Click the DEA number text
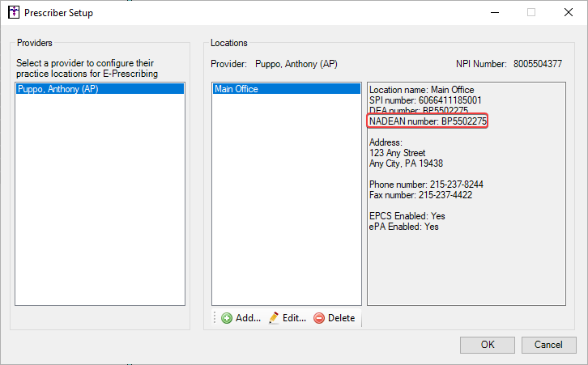Viewport: 588px width, 365px height. coord(418,111)
